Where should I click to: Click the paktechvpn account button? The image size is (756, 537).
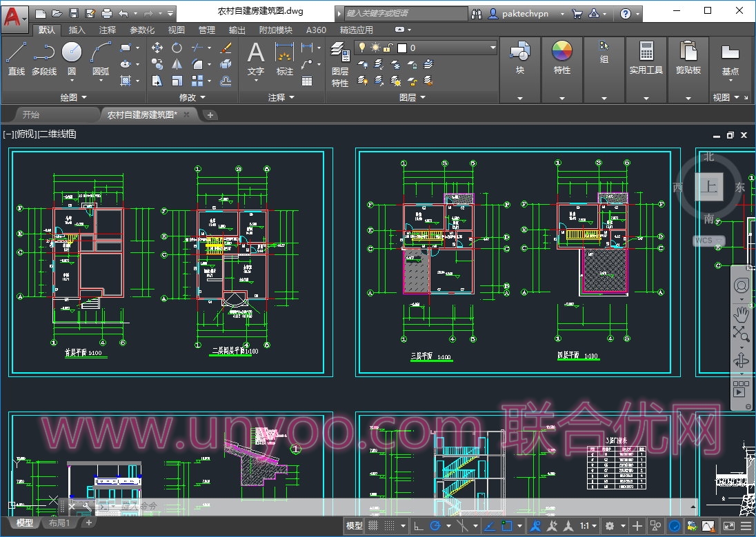[x=524, y=13]
